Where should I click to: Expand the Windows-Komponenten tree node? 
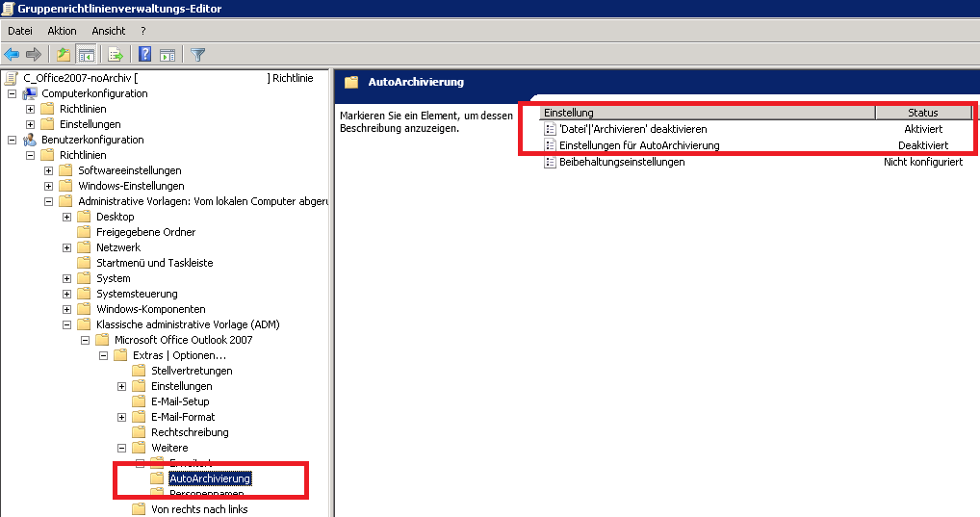click(67, 309)
